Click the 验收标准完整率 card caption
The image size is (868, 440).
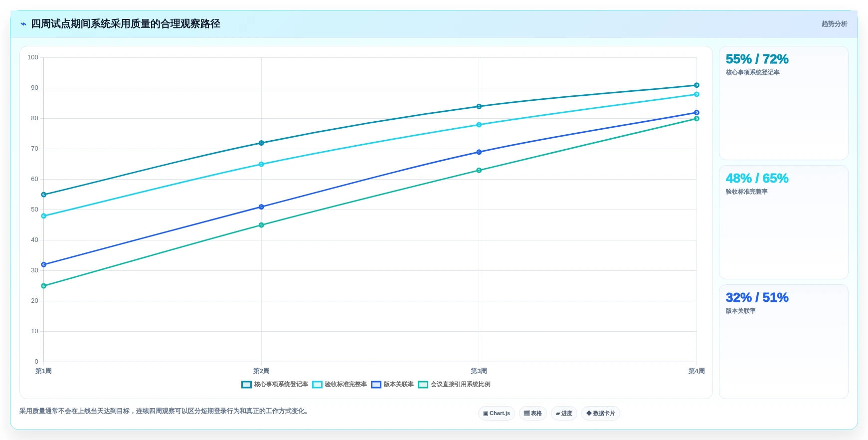pos(746,192)
